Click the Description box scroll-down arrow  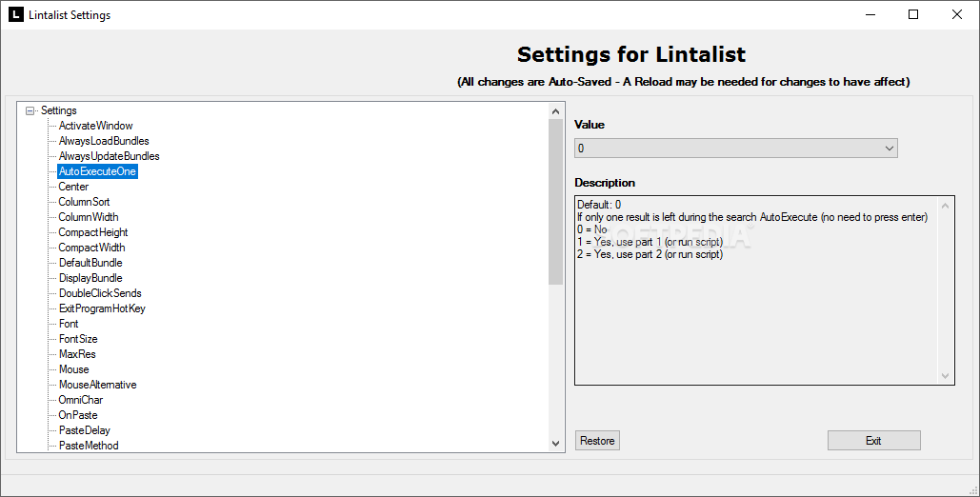[945, 376]
